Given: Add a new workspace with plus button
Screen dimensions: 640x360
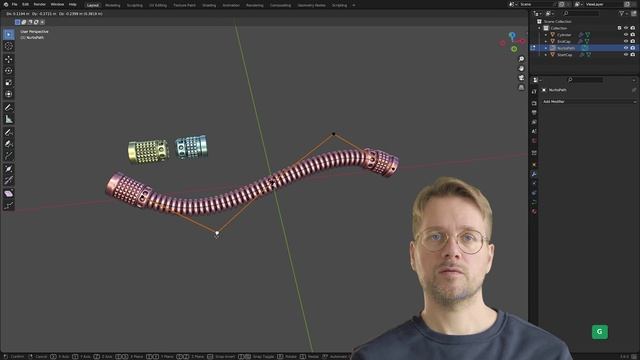Looking at the screenshot, I should (353, 5).
